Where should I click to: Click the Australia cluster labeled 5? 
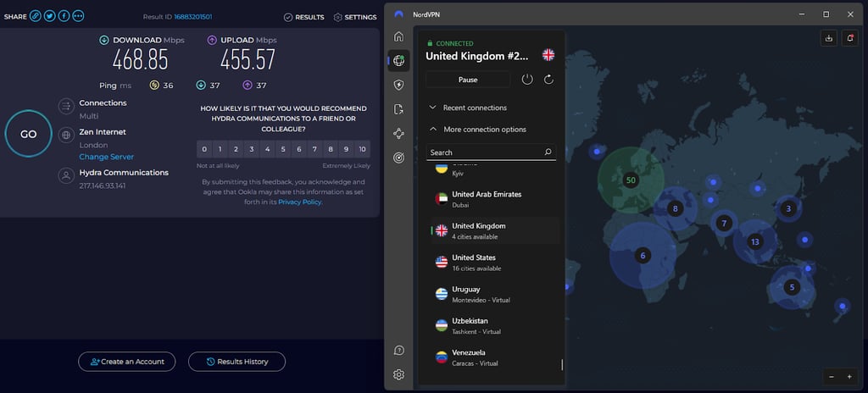[x=793, y=287]
